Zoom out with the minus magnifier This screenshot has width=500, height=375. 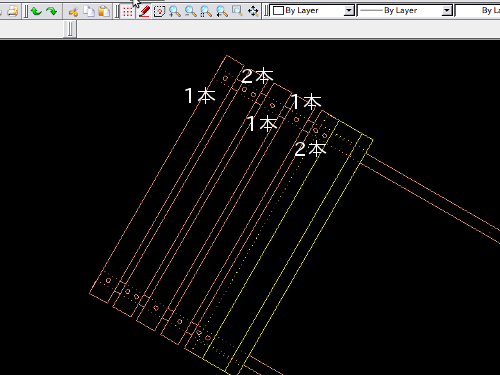190,12
